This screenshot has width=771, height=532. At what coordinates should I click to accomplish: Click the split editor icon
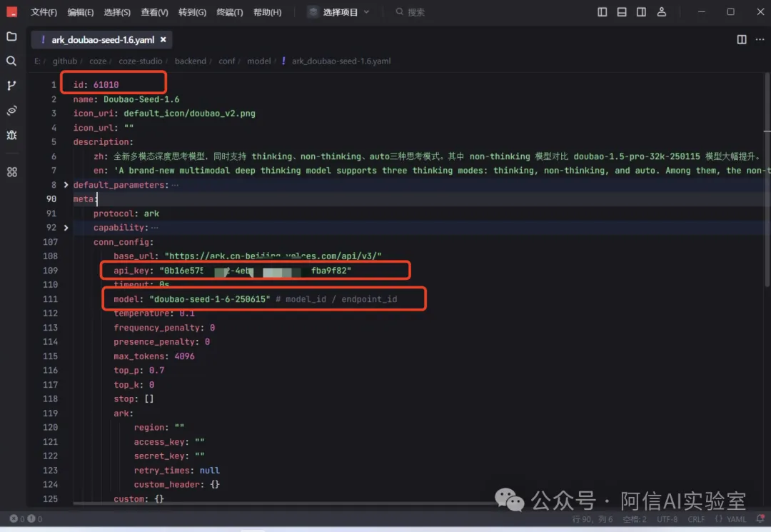coord(742,40)
